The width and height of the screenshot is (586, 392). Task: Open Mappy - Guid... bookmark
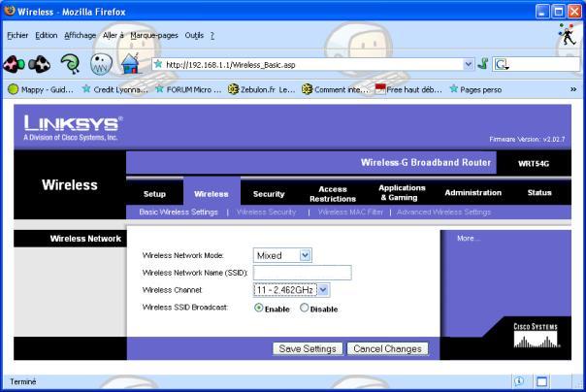(x=40, y=89)
